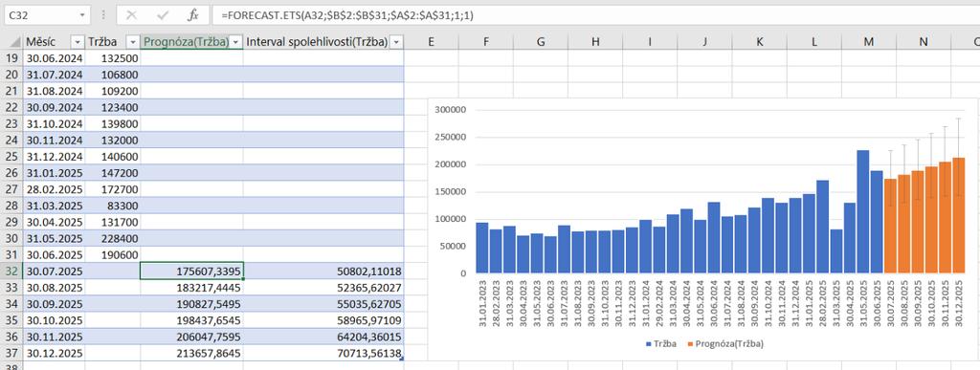This screenshot has width=980, height=370.
Task: Open the Insert Function fx dialog
Action: (x=193, y=15)
